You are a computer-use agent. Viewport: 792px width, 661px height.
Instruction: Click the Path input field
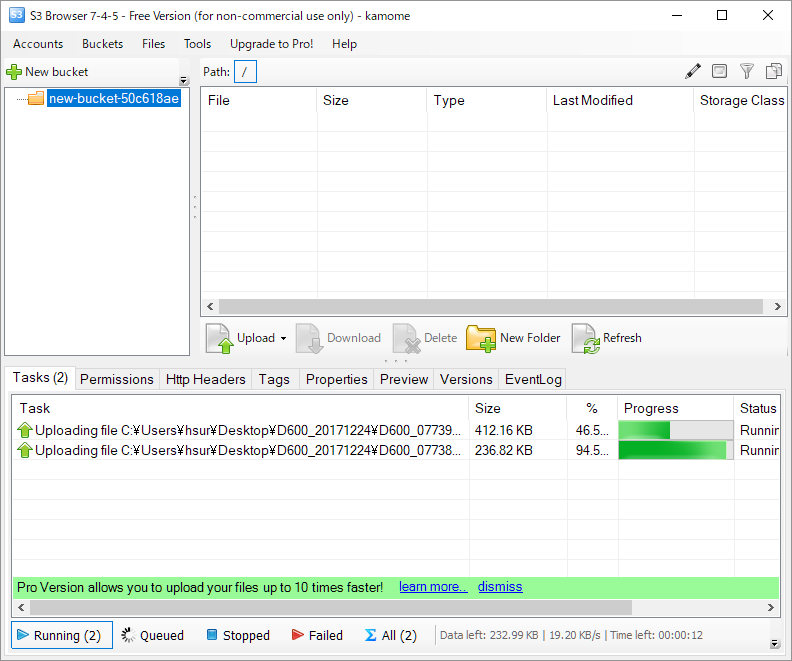coord(245,72)
